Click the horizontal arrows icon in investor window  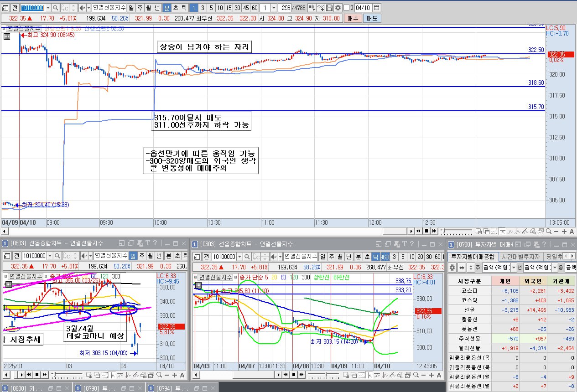point(462,268)
